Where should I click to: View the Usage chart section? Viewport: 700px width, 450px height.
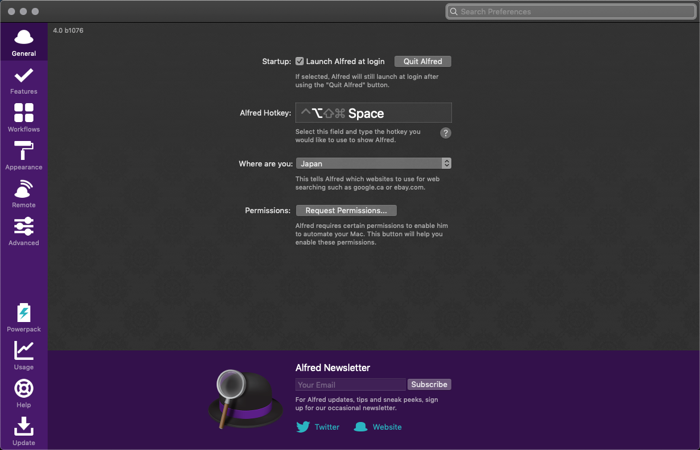pos(23,355)
